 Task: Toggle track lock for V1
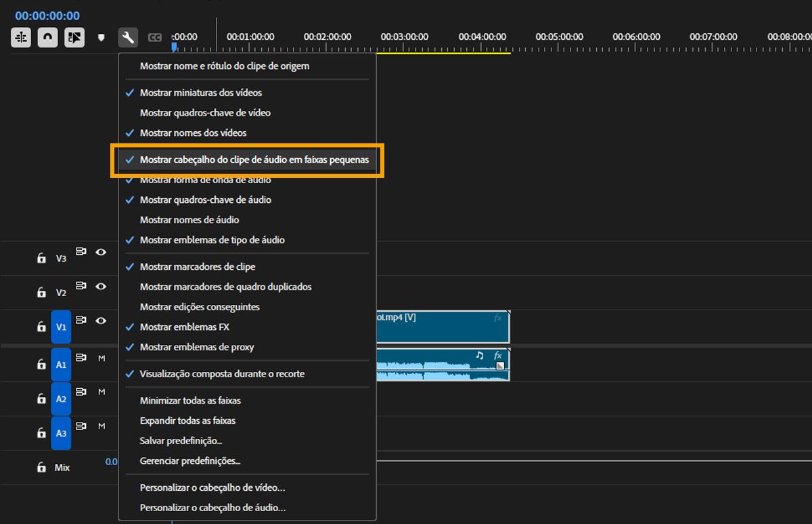41,327
